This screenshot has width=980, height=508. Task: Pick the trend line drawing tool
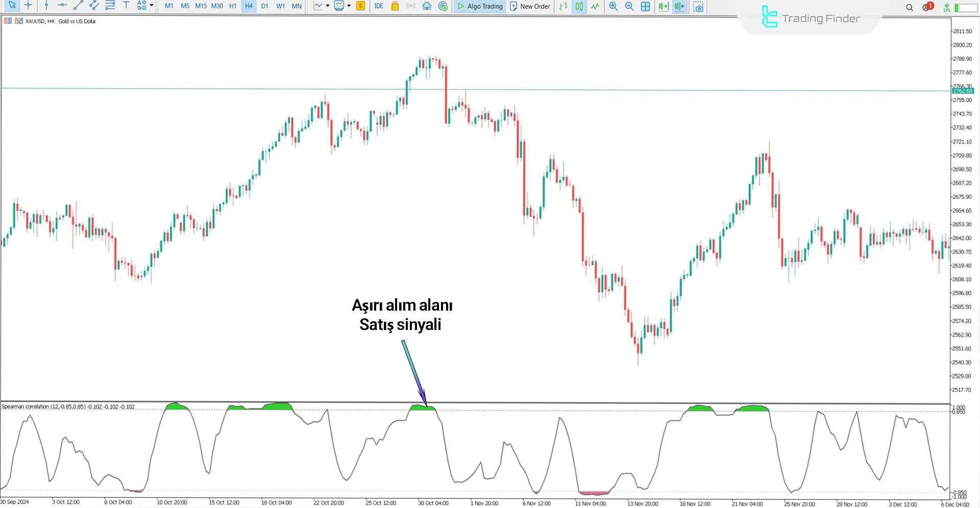tap(78, 6)
